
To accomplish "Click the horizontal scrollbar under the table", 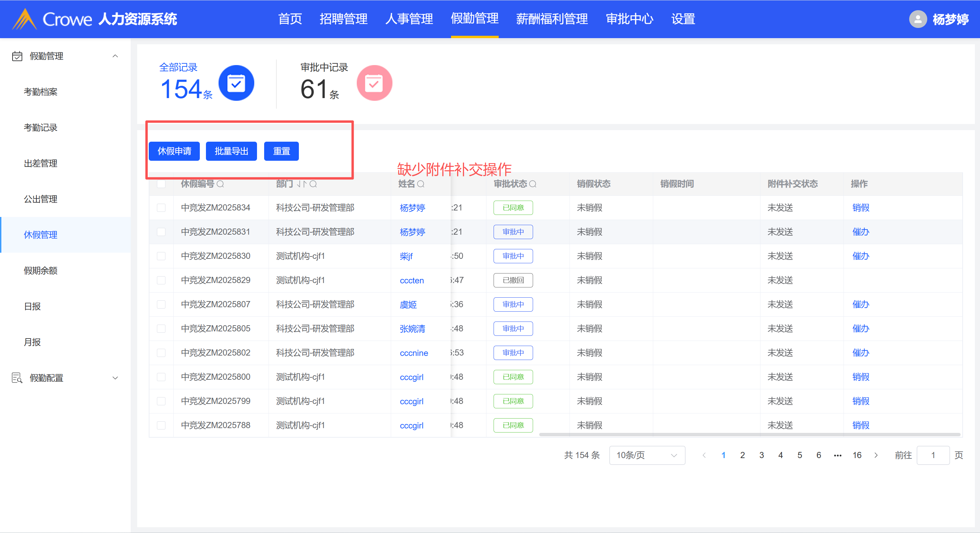I will pos(750,434).
